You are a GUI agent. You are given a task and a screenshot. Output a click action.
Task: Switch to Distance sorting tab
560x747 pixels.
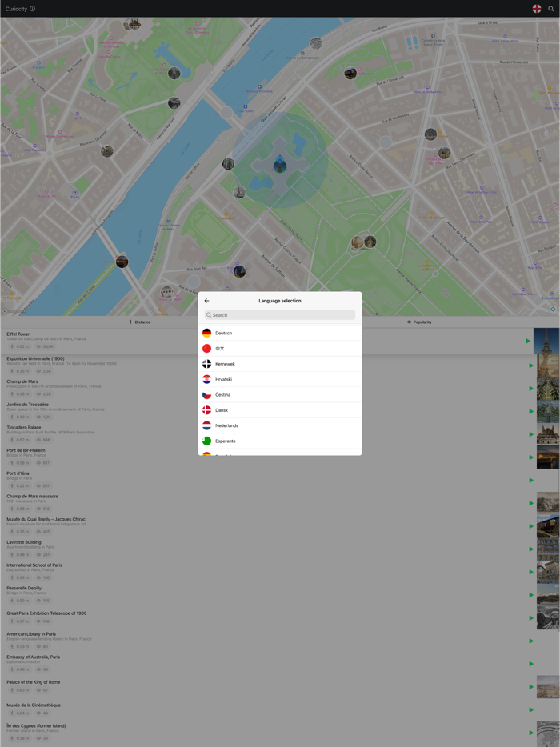pos(140,322)
